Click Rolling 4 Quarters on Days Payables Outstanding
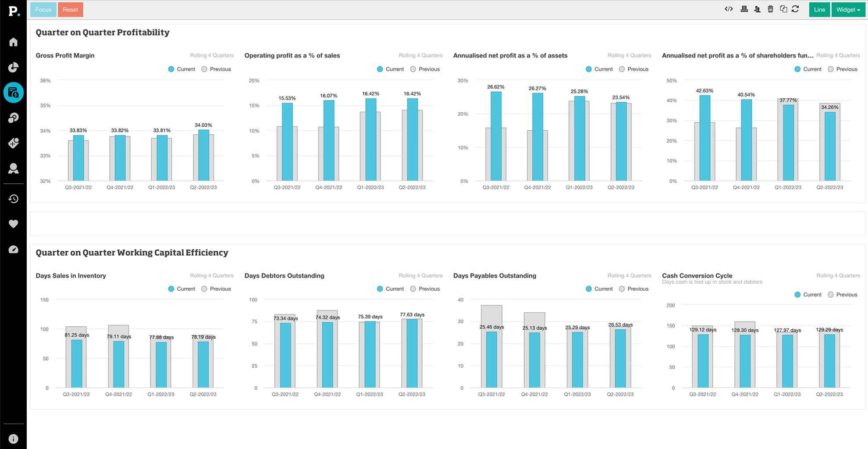Viewport: 868px width, 449px height. click(x=629, y=276)
